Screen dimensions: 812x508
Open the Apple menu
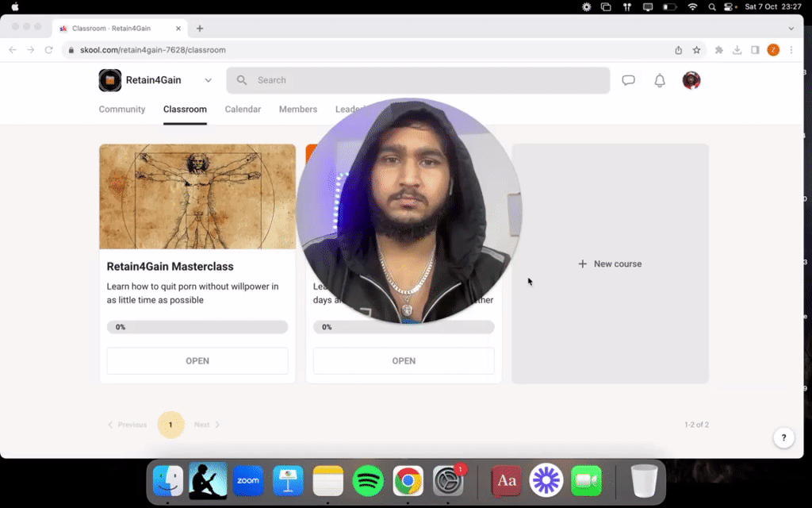coord(15,6)
